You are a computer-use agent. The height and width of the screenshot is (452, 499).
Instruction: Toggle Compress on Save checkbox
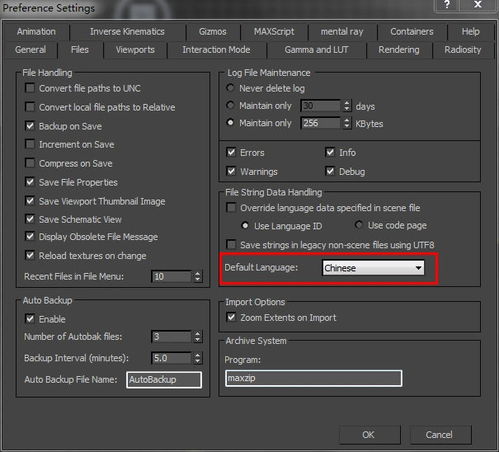click(x=30, y=163)
